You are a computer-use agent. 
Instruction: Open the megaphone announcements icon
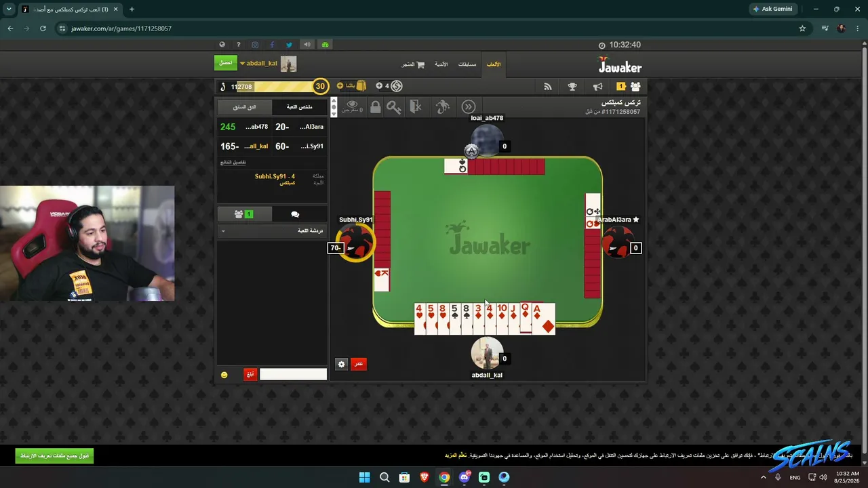pyautogui.click(x=597, y=86)
